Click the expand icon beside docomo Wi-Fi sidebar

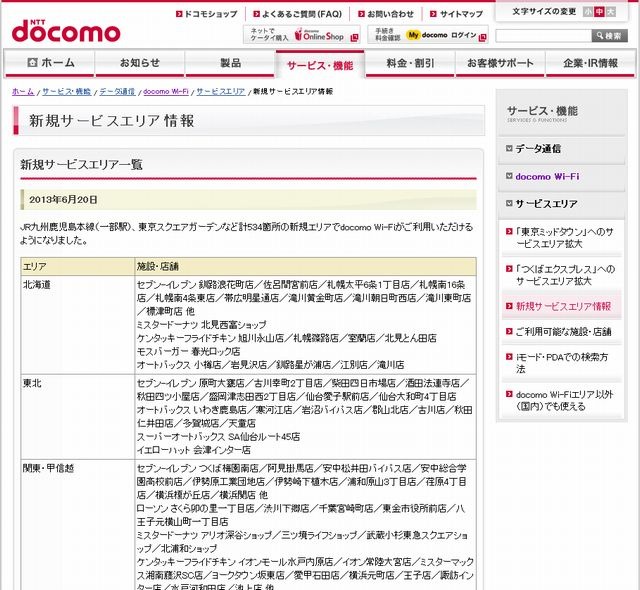pyautogui.click(x=509, y=176)
